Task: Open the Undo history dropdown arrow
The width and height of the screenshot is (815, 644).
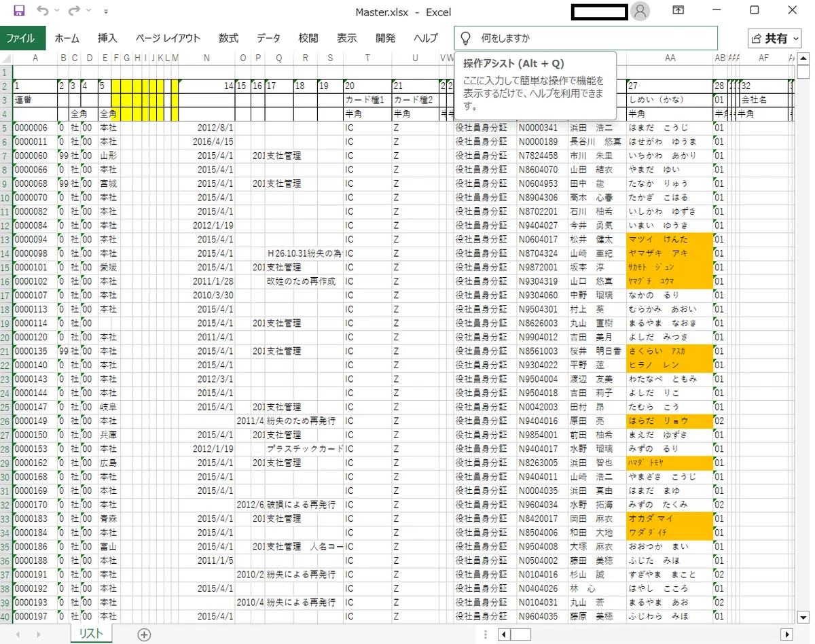Action: click(57, 12)
